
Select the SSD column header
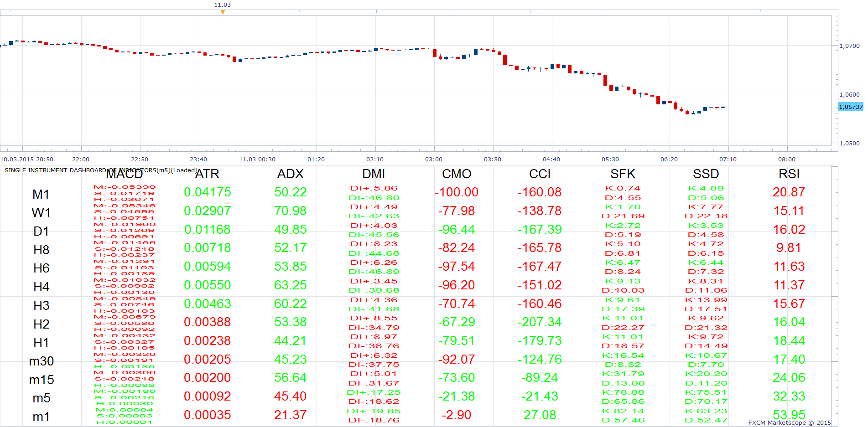(706, 174)
